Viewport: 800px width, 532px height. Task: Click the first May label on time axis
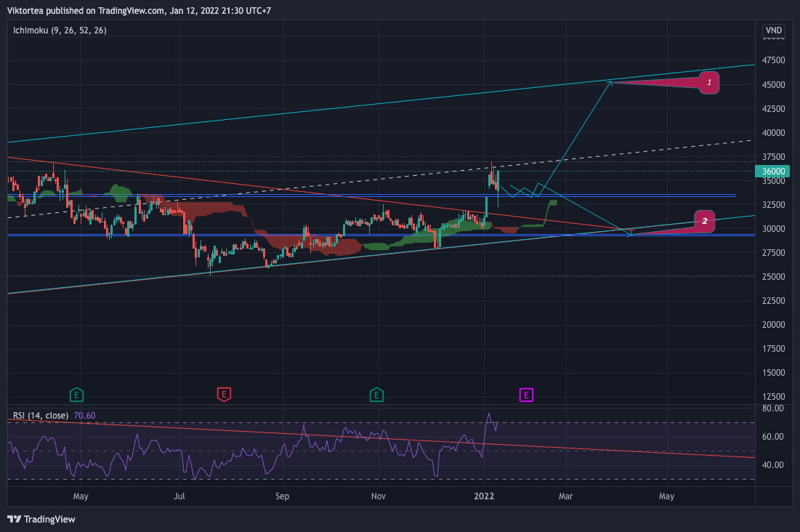pos(81,496)
